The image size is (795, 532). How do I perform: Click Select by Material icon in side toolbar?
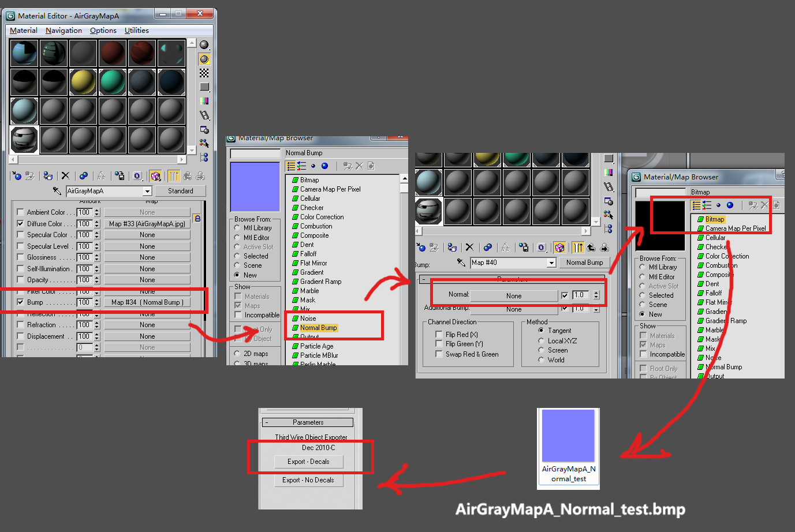coord(204,143)
